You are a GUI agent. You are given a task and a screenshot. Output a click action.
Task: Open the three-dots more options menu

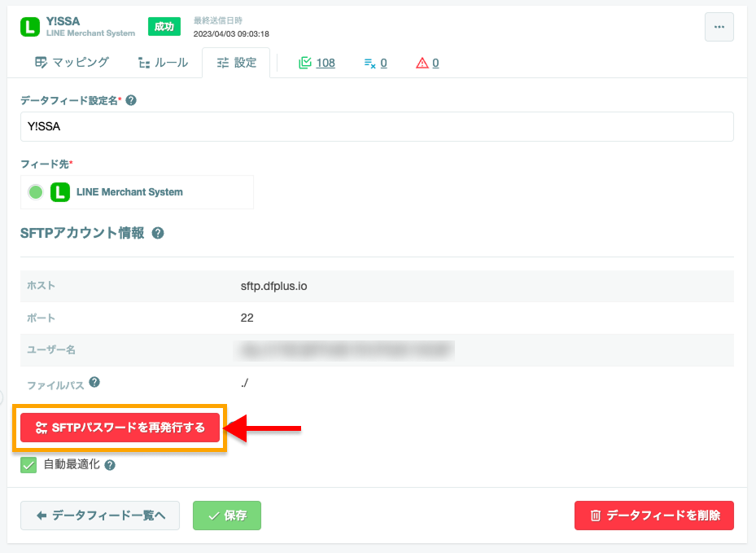[719, 27]
